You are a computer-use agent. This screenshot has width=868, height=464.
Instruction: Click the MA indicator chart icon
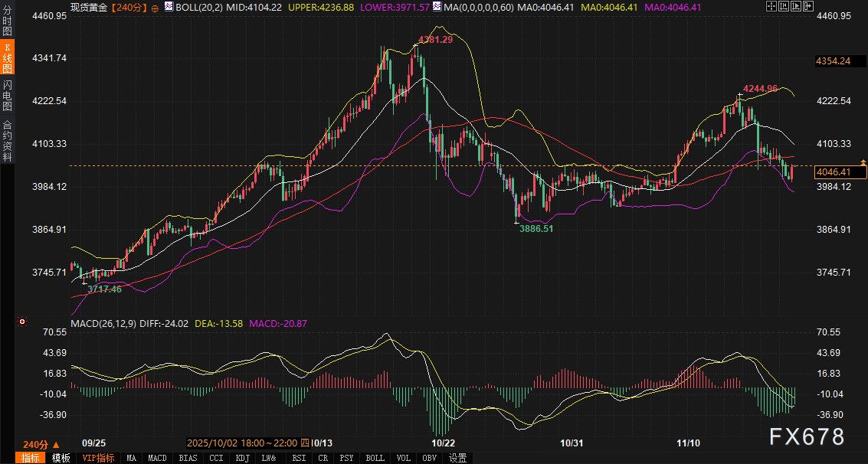[x=437, y=6]
